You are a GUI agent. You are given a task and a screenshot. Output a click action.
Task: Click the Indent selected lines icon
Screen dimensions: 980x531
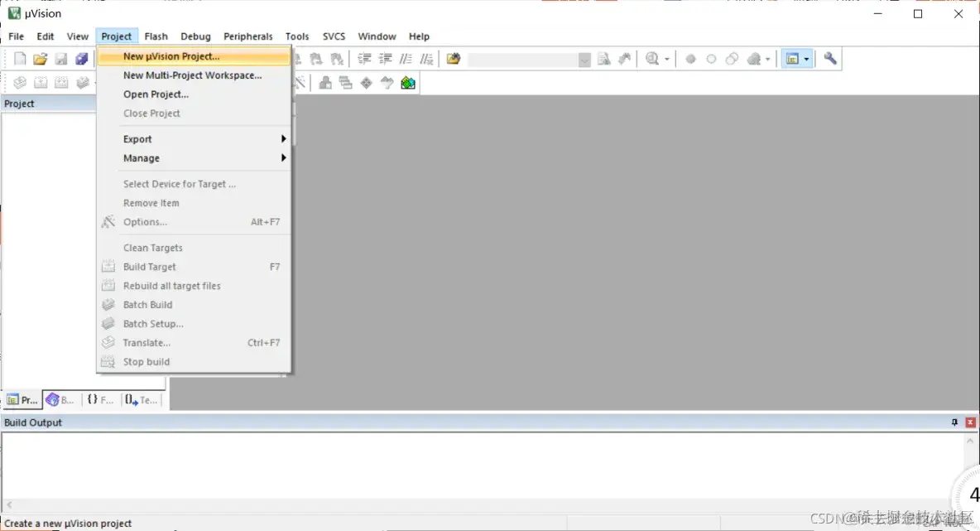coord(364,59)
